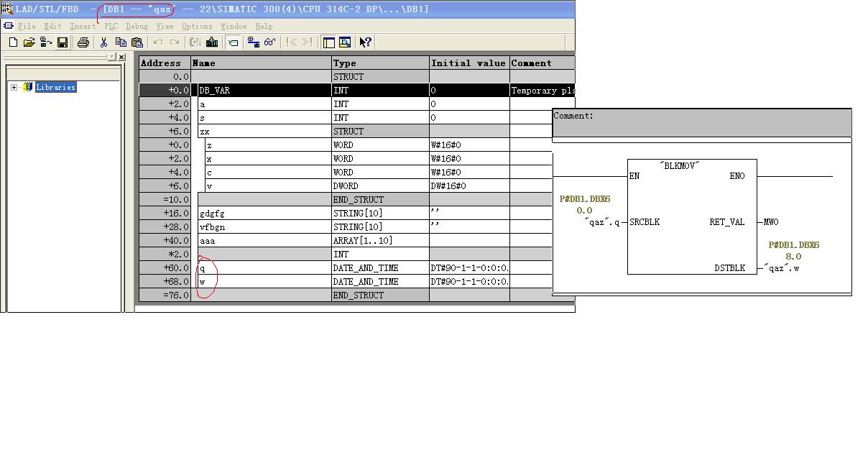This screenshot has height=458, width=868.
Task: Click the BLKMOV block title
Action: (680, 165)
